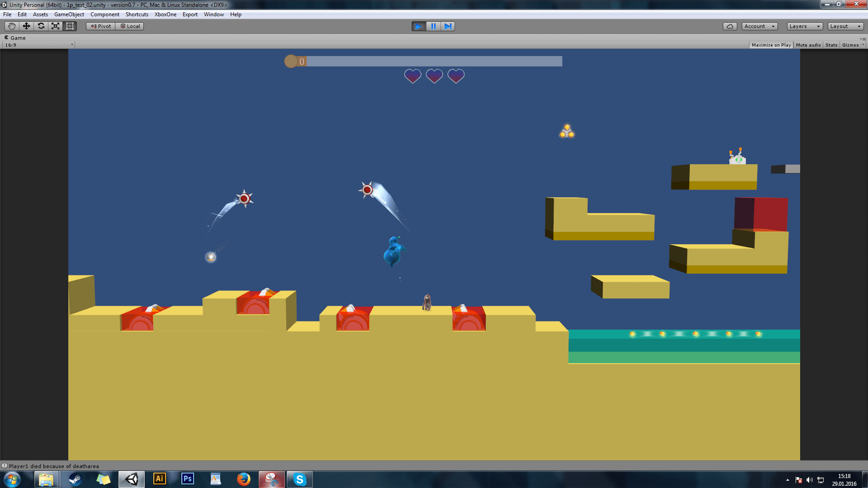The image size is (868, 488).
Task: Select the Rotate tool
Action: pyautogui.click(x=40, y=26)
